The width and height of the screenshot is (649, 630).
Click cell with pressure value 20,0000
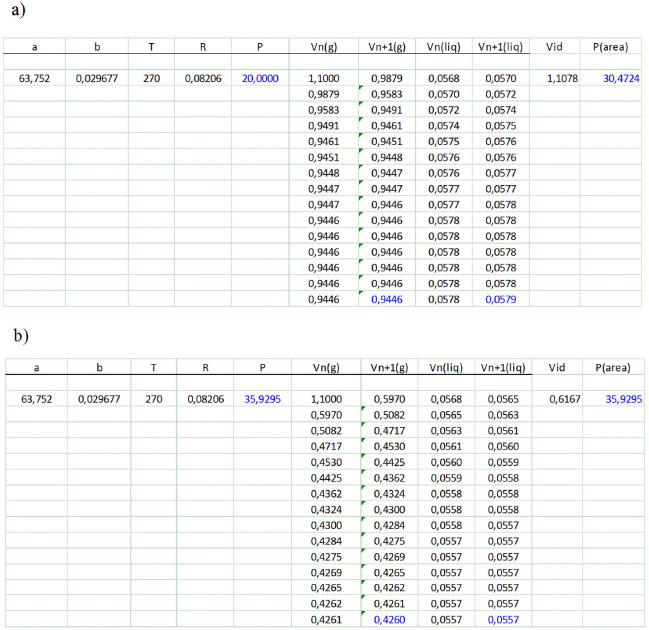coord(259,77)
